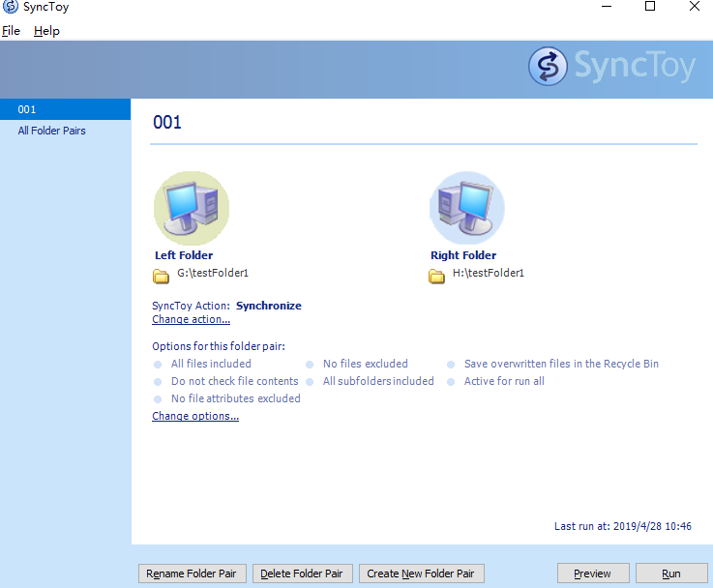Click the All files included option

[211, 364]
